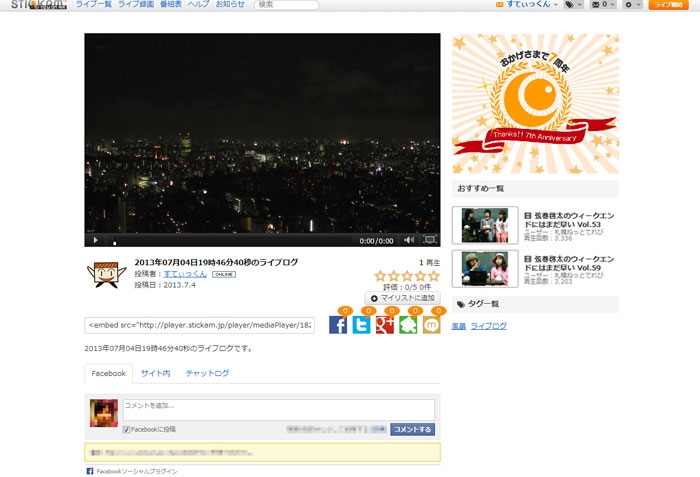Open poster すてぃっくん profile link

[185, 274]
